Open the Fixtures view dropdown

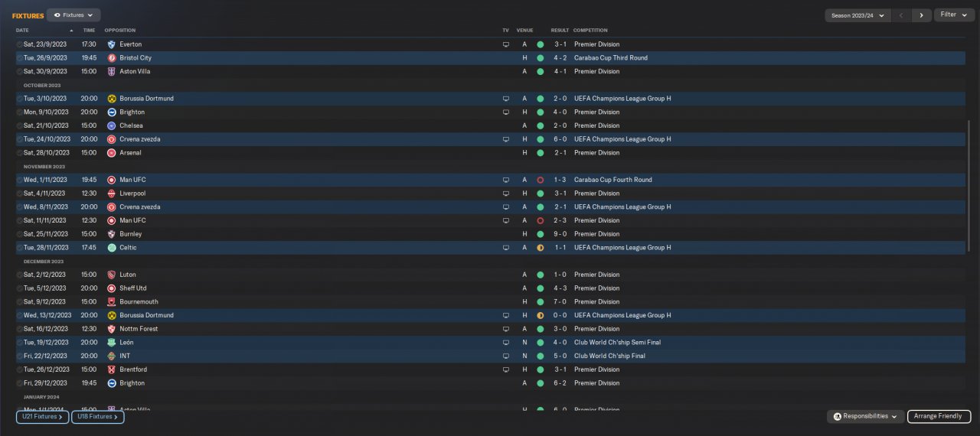click(x=73, y=15)
